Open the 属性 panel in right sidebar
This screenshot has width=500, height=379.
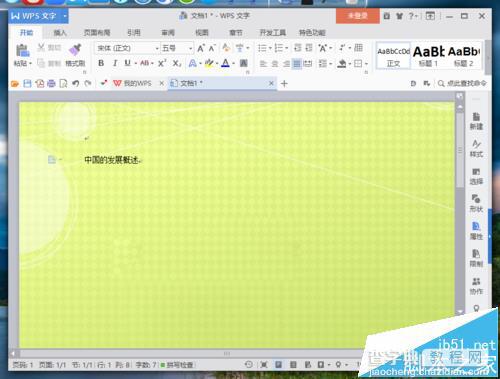click(x=476, y=231)
